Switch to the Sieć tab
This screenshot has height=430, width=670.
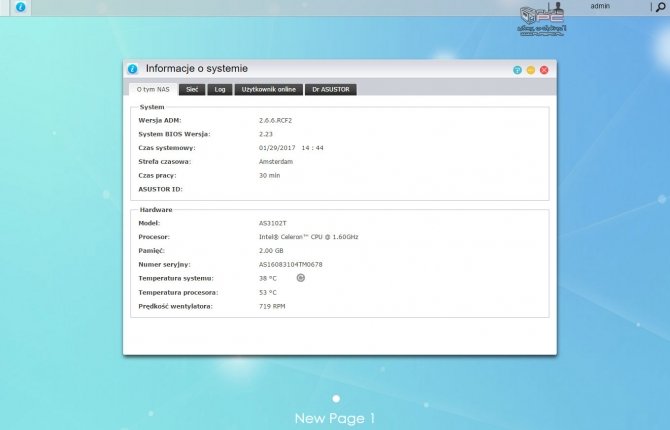tap(192, 89)
